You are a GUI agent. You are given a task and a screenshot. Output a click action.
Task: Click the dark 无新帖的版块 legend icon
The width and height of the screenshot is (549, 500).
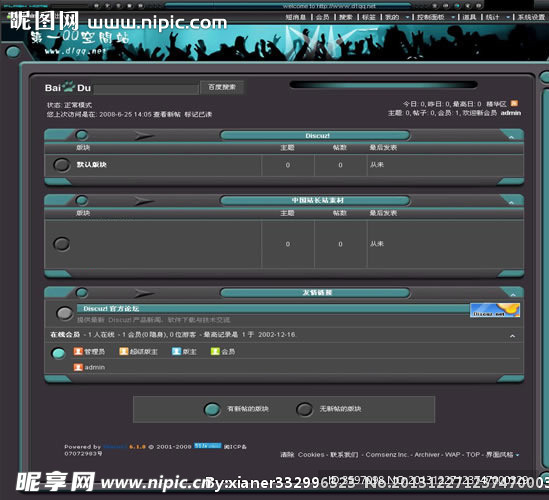coord(304,409)
